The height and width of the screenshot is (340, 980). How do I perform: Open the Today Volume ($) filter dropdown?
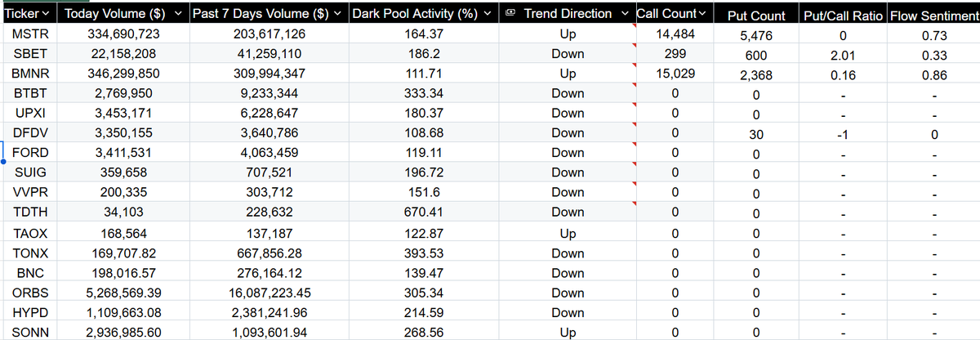point(179,14)
